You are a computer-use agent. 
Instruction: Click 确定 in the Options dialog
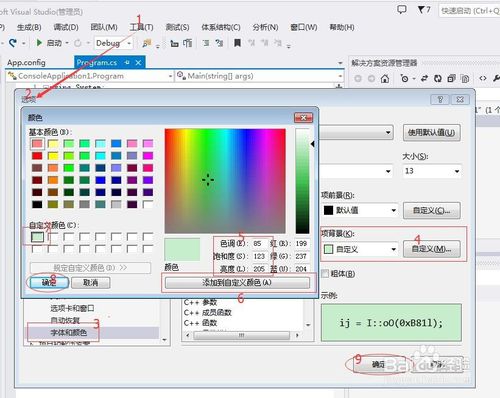tap(378, 365)
